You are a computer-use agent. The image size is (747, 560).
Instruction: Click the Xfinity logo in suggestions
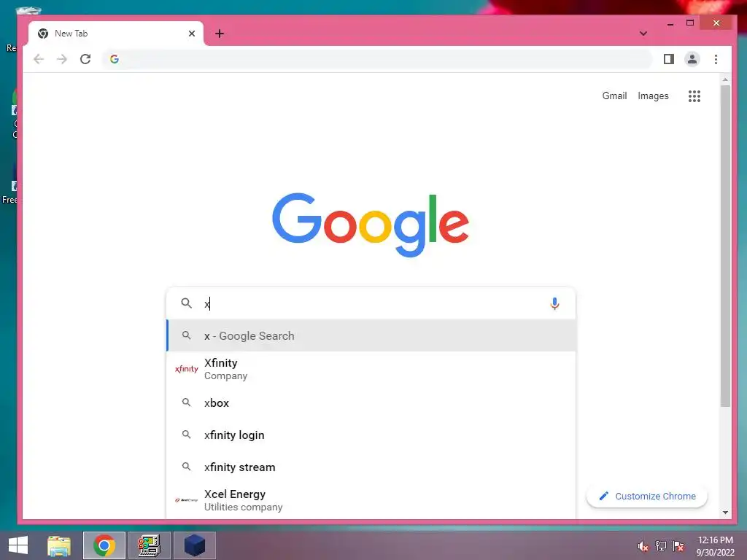186,369
